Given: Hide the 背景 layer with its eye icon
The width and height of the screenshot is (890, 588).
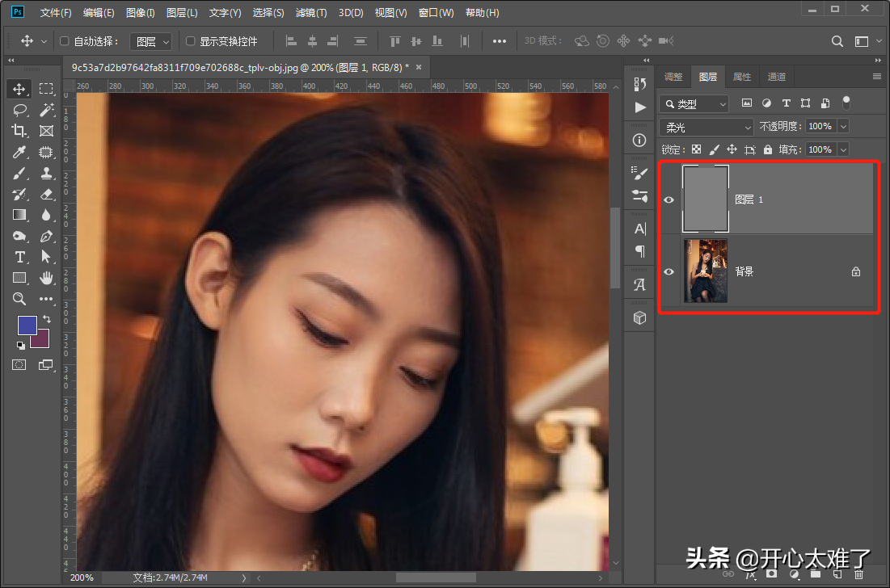Looking at the screenshot, I should click(669, 271).
